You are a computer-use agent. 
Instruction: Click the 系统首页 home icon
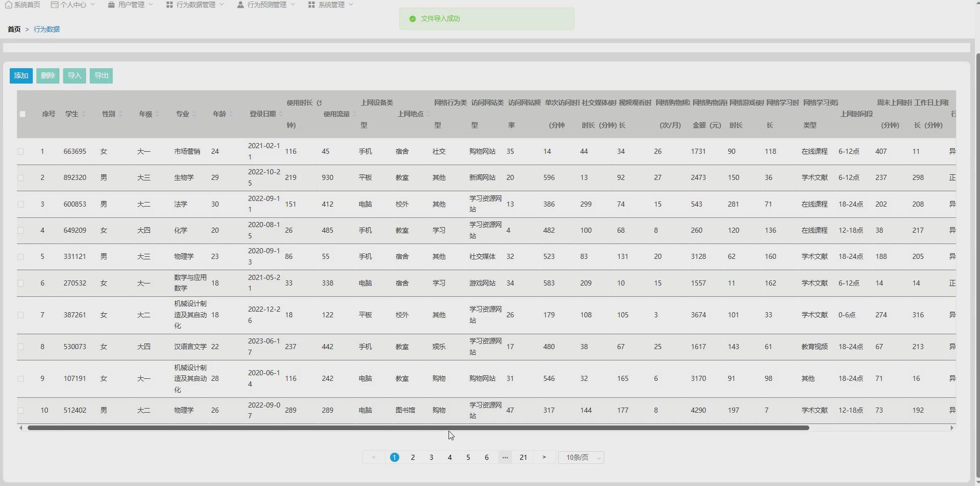(x=8, y=5)
